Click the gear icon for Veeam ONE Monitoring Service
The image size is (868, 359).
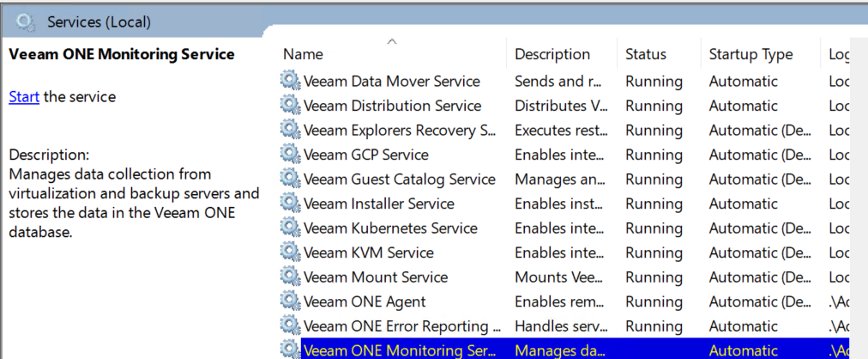pos(290,350)
